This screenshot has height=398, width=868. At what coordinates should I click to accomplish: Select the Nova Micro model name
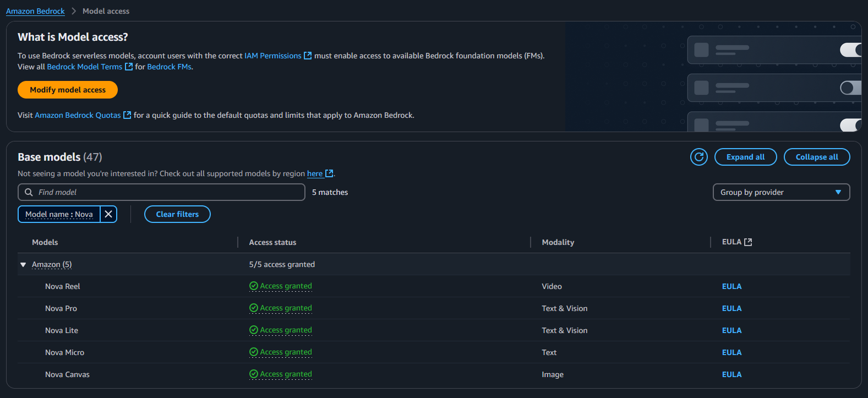[x=64, y=352]
